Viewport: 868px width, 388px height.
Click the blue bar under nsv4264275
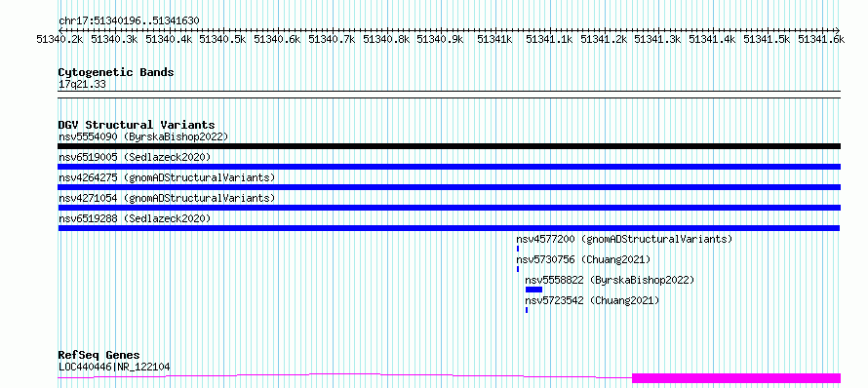449,187
